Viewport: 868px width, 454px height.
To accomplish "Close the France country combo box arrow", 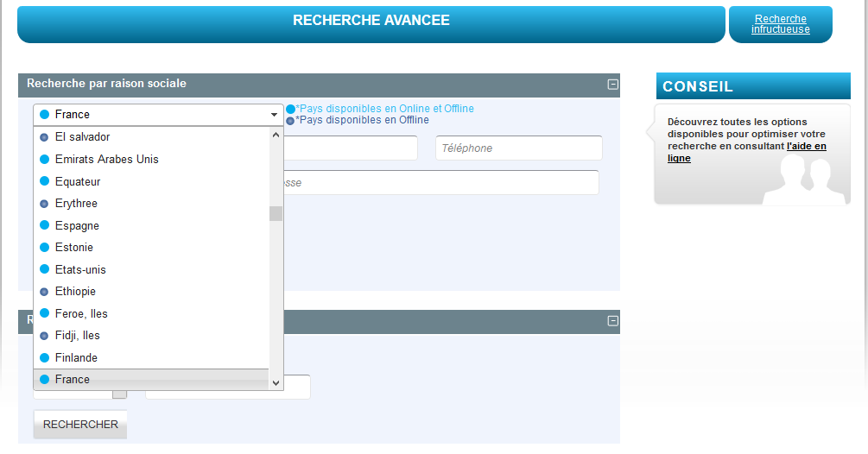I will click(274, 115).
